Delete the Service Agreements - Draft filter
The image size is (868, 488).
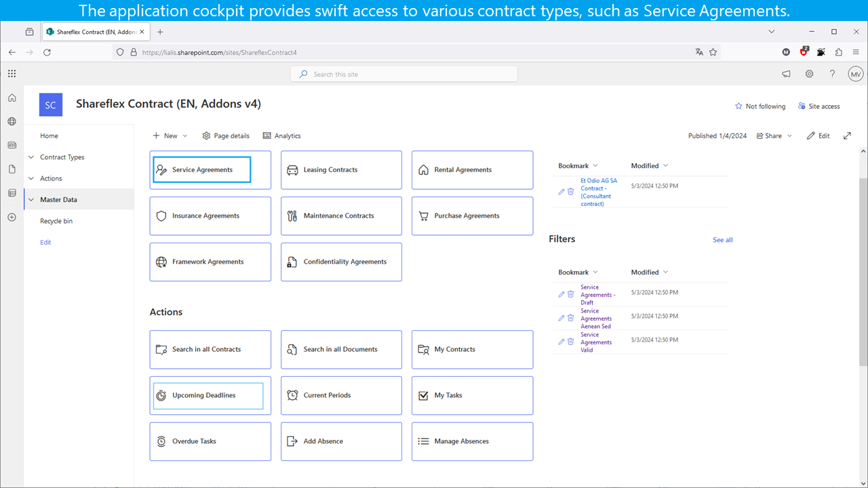tap(571, 294)
